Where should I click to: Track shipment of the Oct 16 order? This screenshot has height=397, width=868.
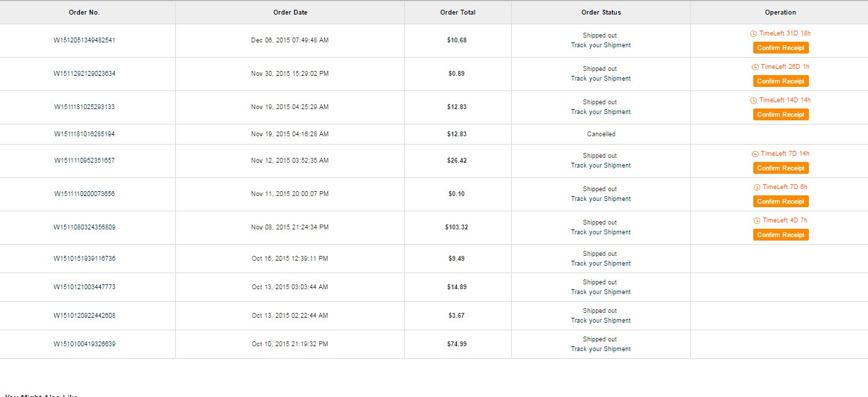[x=601, y=264]
